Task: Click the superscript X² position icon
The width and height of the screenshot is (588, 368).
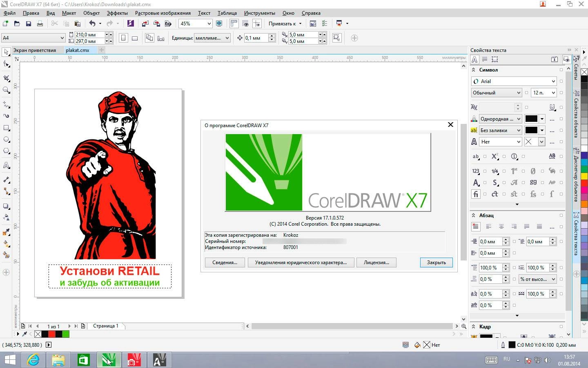Action: coord(495,156)
